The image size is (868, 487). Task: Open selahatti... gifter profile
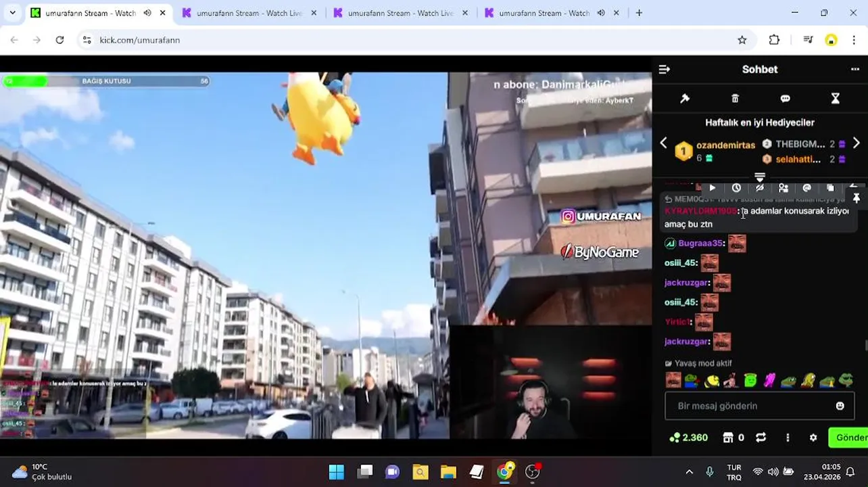(x=798, y=159)
